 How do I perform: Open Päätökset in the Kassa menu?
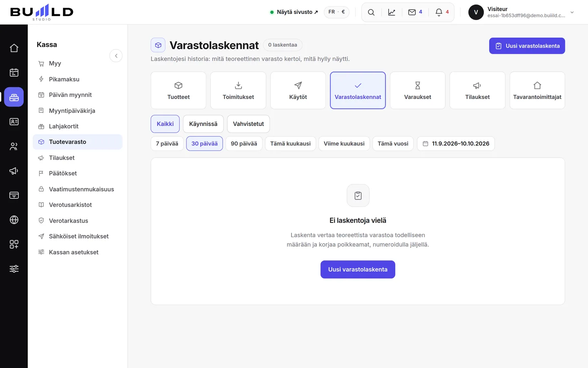tap(78, 173)
